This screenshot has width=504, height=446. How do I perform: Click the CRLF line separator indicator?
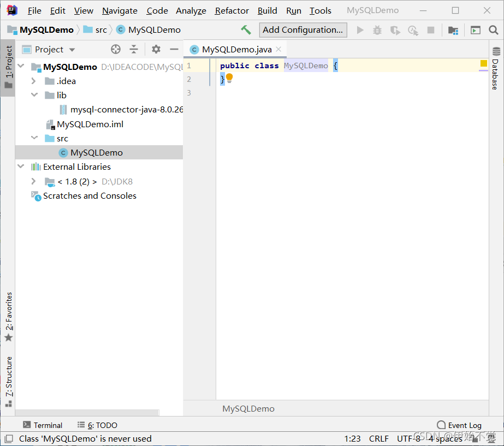click(378, 438)
